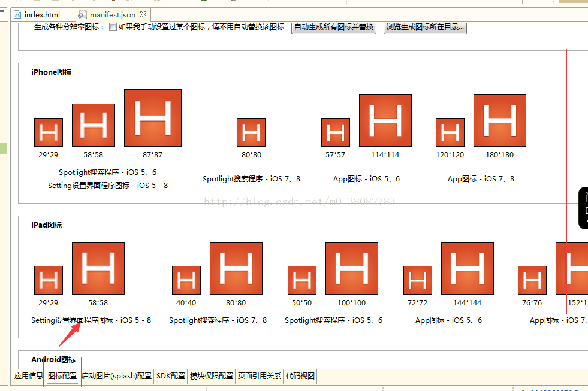Close the manifest.json tab
Image resolution: width=588 pixels, height=391 pixels.
point(143,14)
